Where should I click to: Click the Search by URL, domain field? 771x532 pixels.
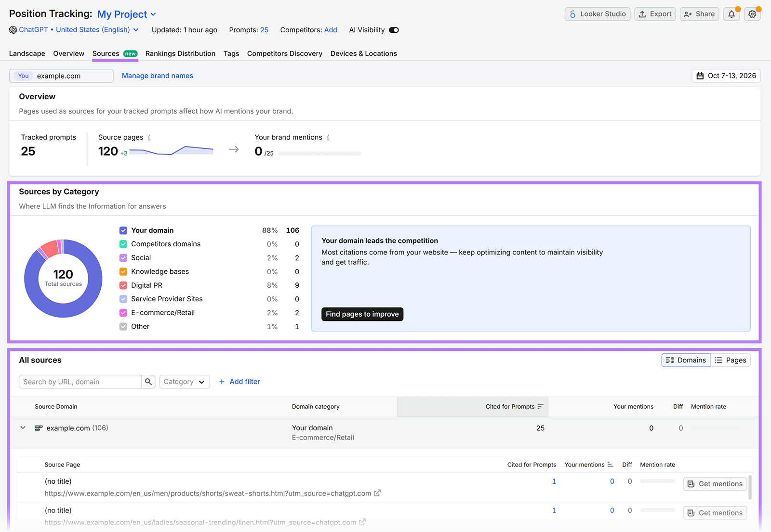(80, 382)
